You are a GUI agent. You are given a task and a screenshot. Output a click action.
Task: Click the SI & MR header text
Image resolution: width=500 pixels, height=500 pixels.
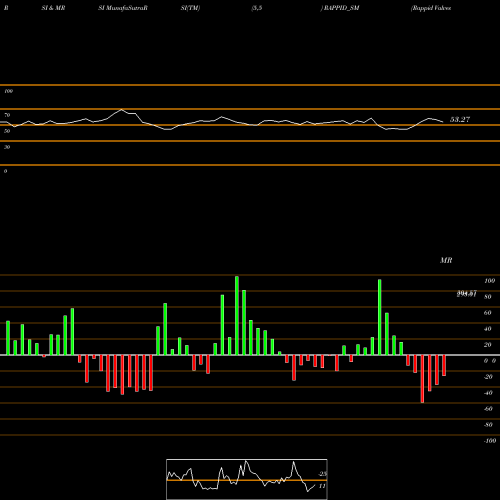[x=53, y=8]
